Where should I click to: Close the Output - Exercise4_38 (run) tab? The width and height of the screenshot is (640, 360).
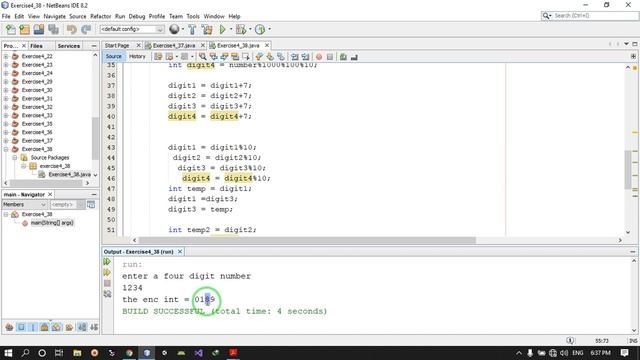[x=180, y=252]
